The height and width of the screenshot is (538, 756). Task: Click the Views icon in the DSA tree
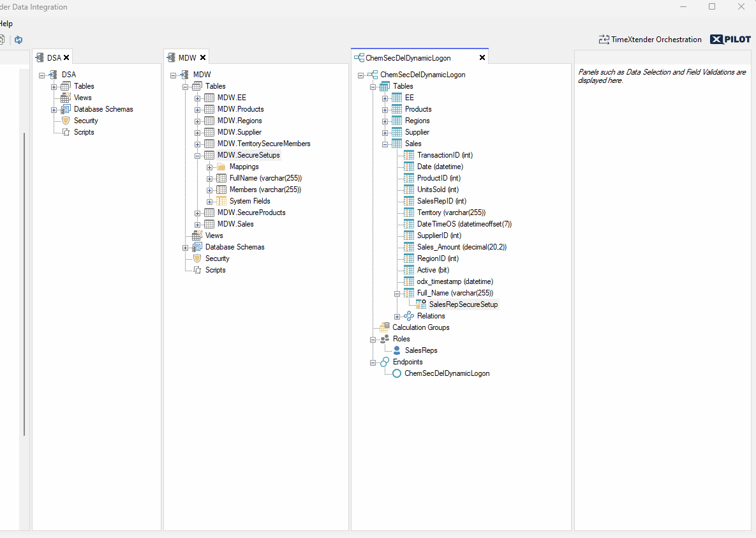pos(66,98)
